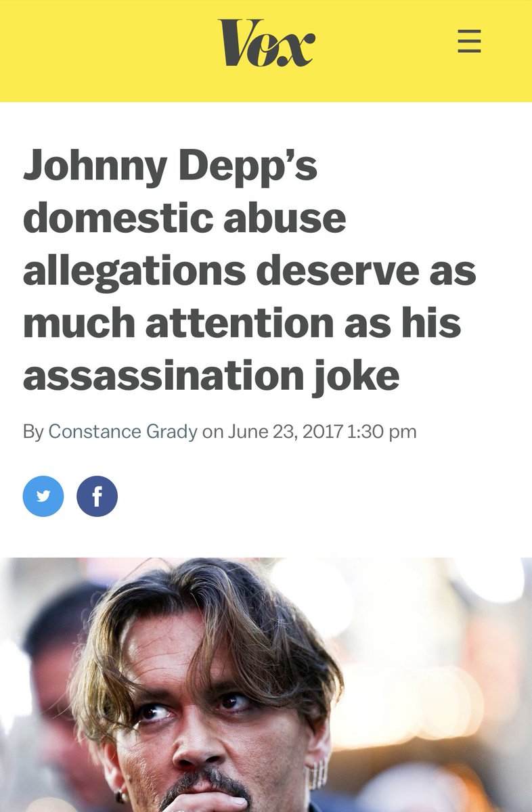Click the "much attention as his" line
The width and height of the screenshot is (532, 812).
click(242, 323)
